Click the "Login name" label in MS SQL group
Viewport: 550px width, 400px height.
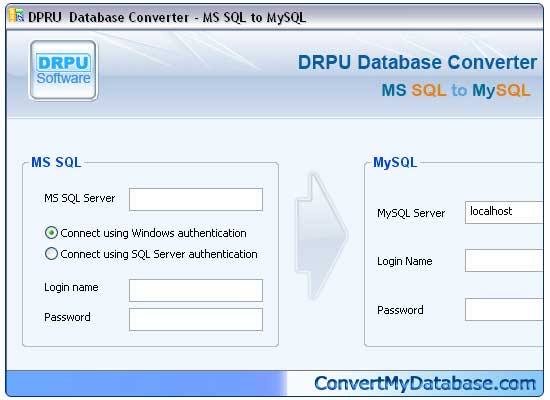(71, 287)
